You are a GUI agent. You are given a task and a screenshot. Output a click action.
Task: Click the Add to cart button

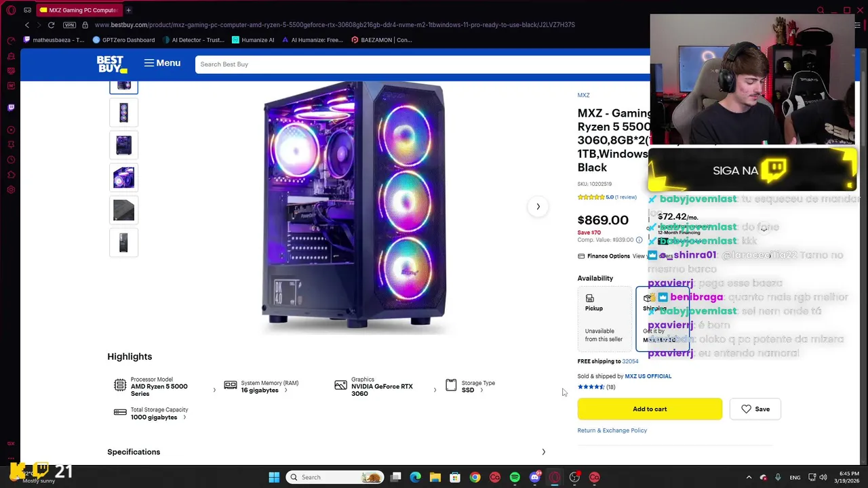tap(650, 409)
